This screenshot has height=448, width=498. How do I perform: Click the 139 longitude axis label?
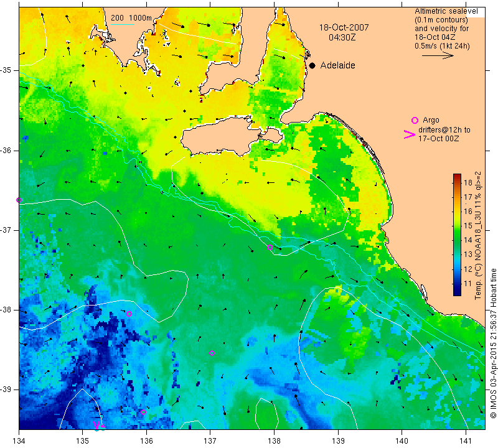[x=338, y=441]
